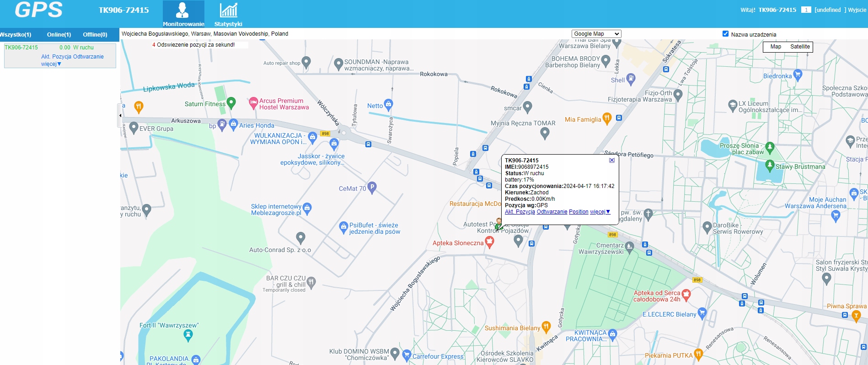Click the Shell gas station pin
The width and height of the screenshot is (868, 365).
click(x=631, y=79)
